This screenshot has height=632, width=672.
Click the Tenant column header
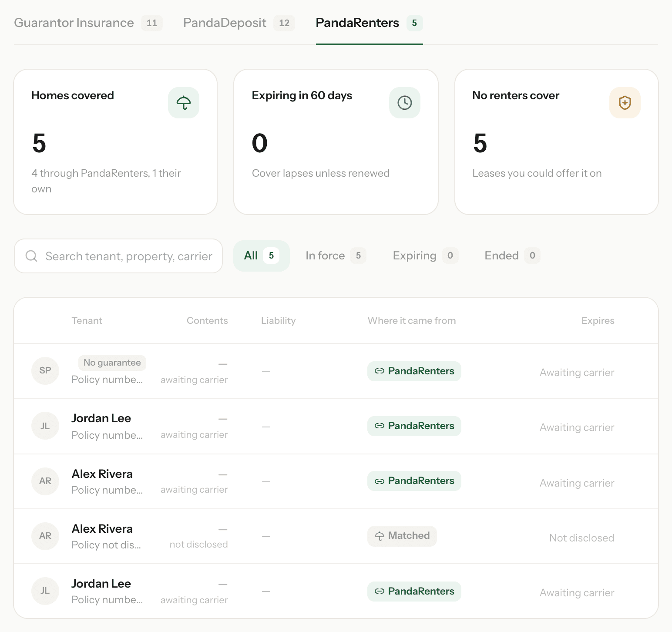pos(87,321)
